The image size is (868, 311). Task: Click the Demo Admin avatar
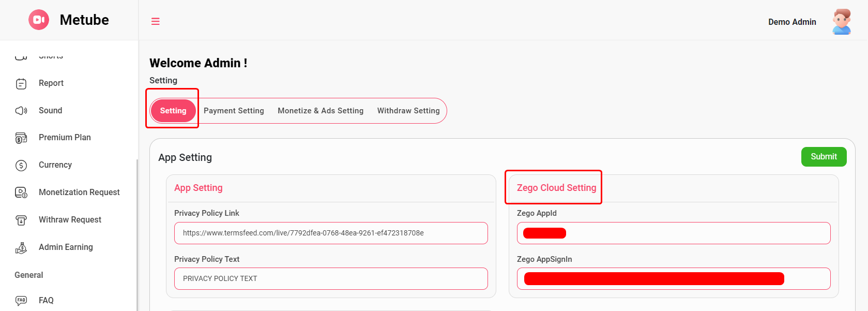click(841, 22)
